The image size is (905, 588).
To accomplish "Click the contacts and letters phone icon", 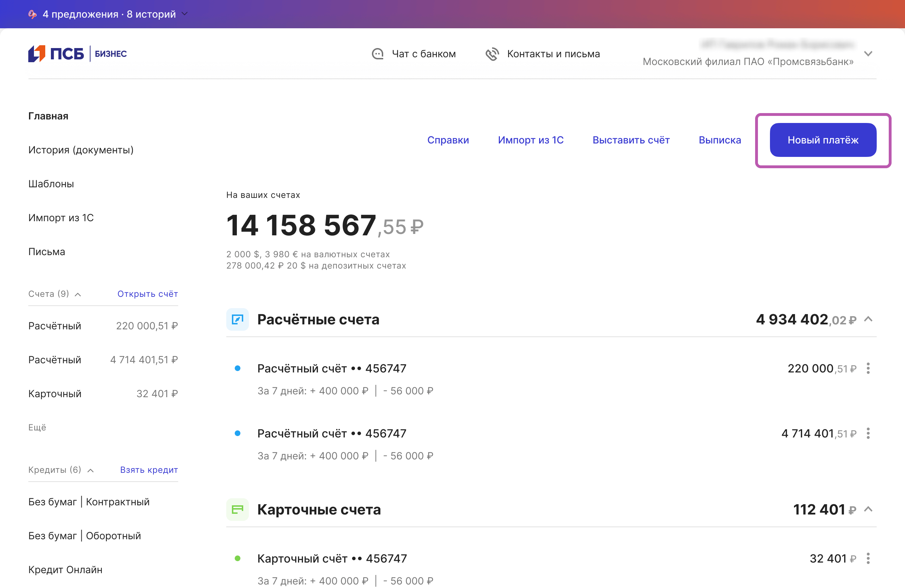I will 492,54.
